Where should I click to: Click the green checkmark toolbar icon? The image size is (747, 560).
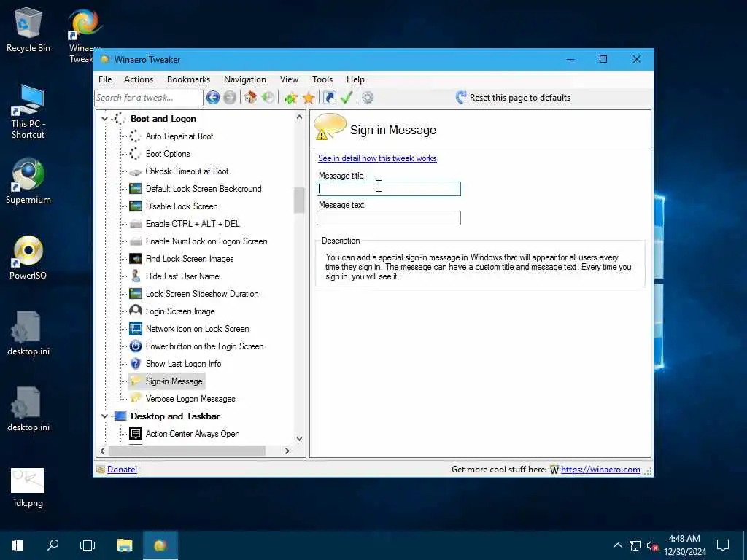pos(347,98)
